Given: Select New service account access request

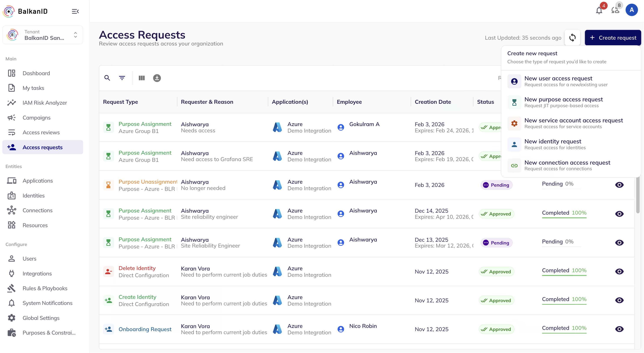Looking at the screenshot, I should 573,123.
